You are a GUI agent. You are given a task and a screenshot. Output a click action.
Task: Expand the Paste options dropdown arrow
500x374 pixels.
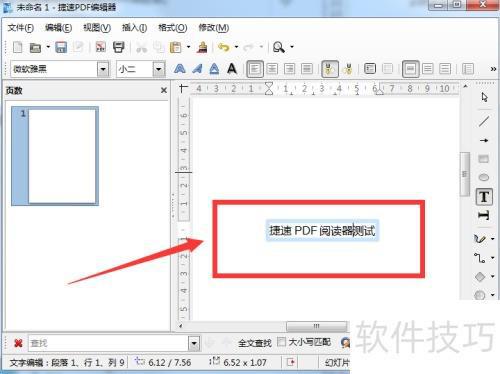coord(188,47)
